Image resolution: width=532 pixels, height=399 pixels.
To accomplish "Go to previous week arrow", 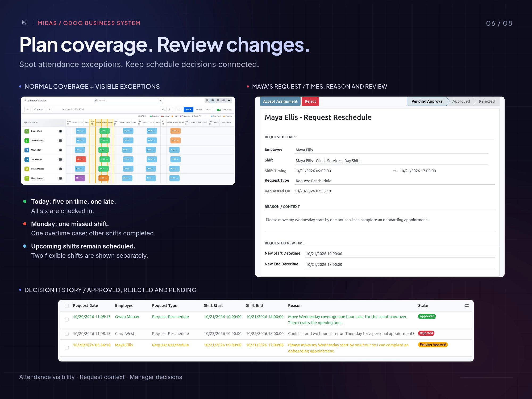I will pos(27,109).
